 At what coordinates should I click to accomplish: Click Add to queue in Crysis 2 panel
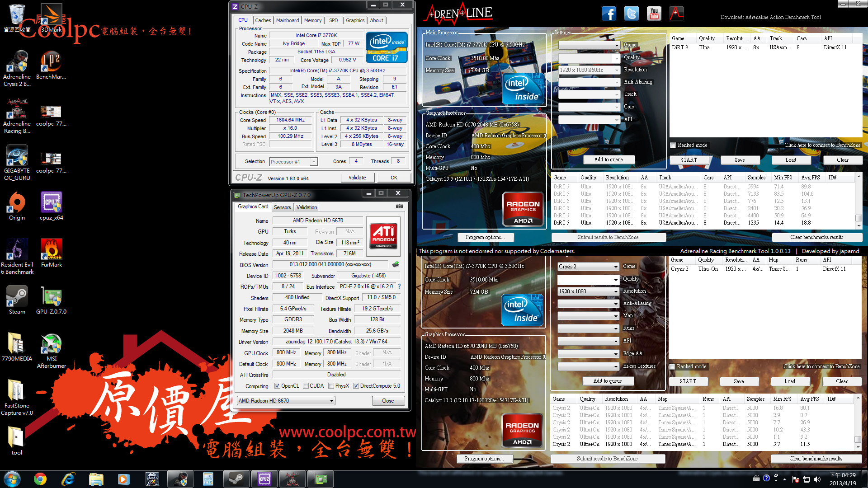pyautogui.click(x=608, y=381)
